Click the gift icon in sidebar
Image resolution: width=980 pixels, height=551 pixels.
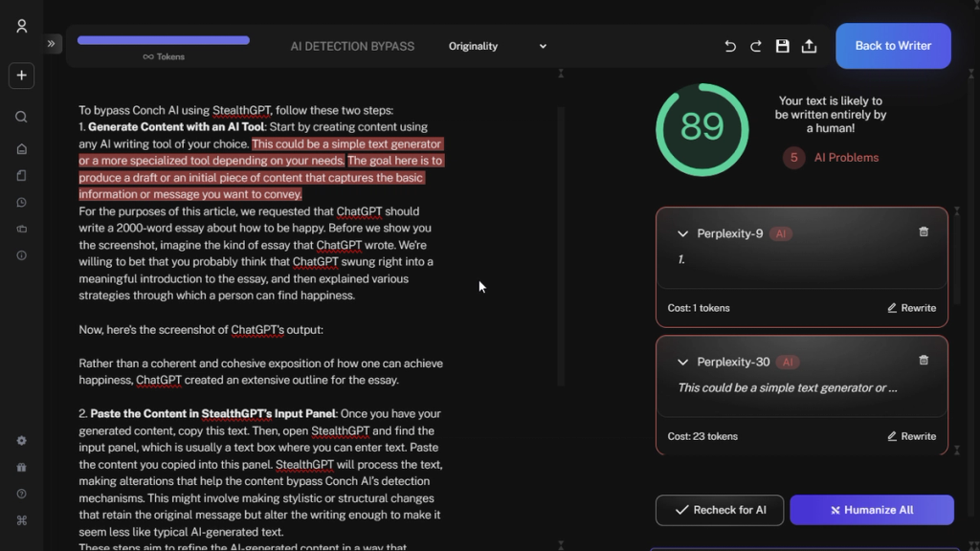(x=21, y=467)
